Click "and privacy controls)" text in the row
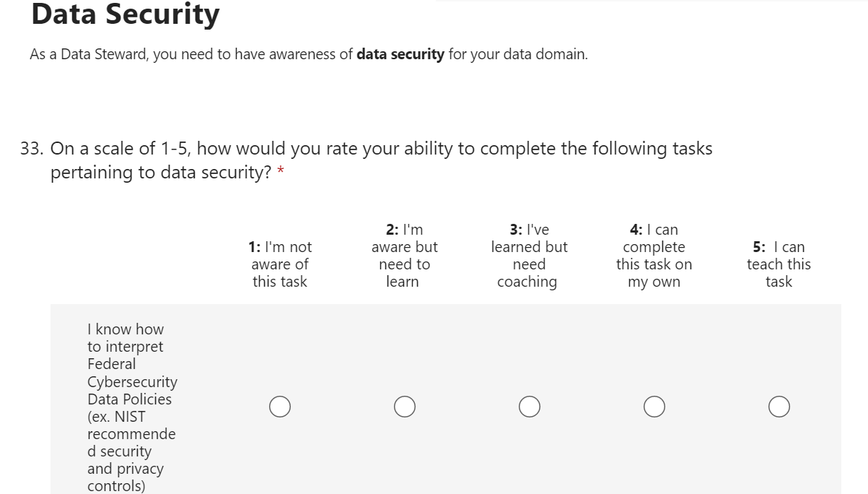Screen dimensions: 868x494 (125, 477)
